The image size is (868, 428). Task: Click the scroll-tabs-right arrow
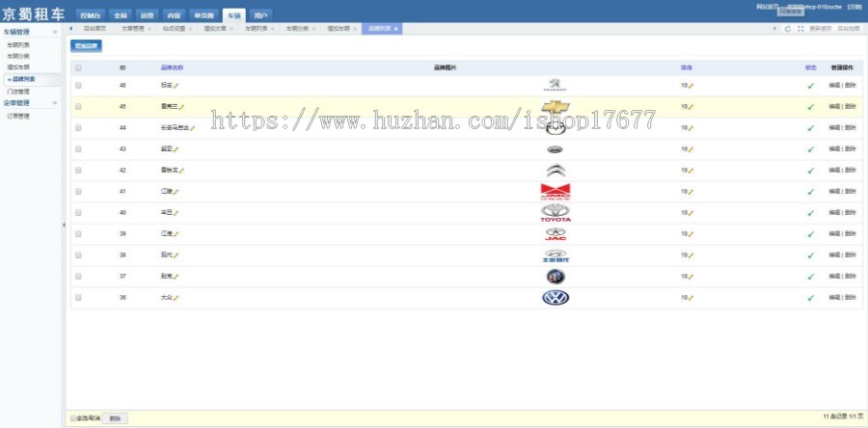coord(775,29)
